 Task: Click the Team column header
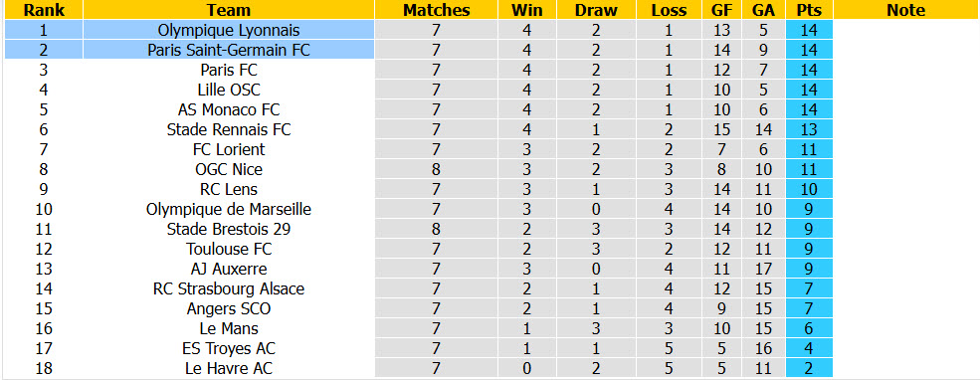[x=229, y=10]
